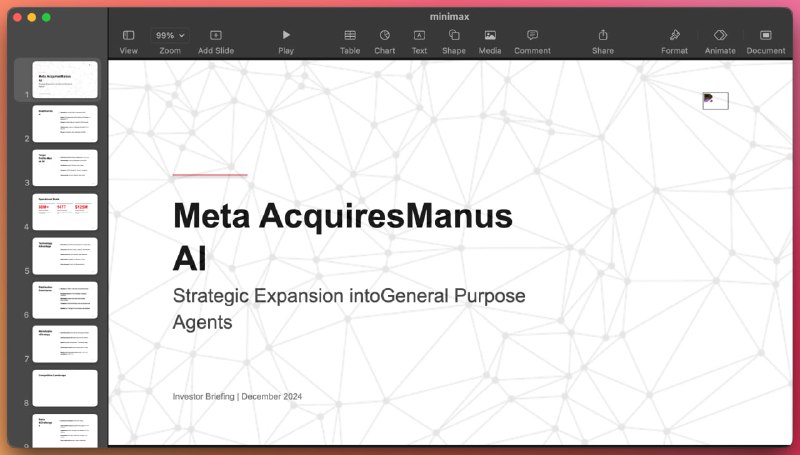Start slideshow with the Play button
The width and height of the screenshot is (800, 455).
click(286, 35)
